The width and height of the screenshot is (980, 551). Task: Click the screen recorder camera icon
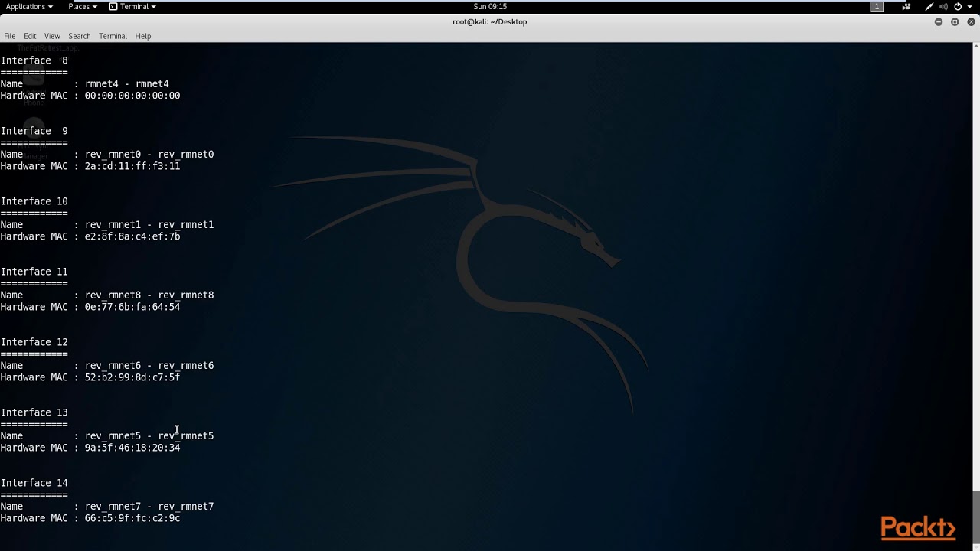click(x=906, y=6)
